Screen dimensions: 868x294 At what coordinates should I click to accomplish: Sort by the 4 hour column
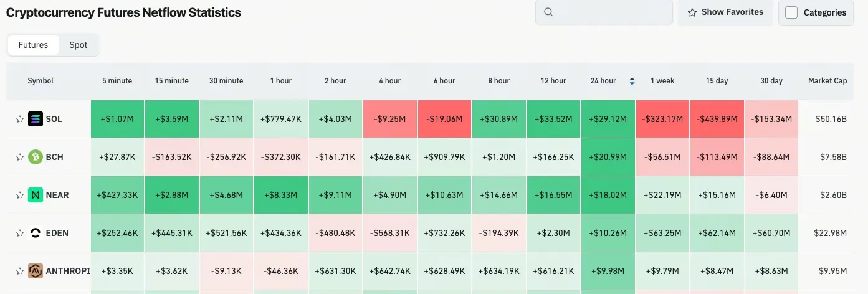(389, 81)
